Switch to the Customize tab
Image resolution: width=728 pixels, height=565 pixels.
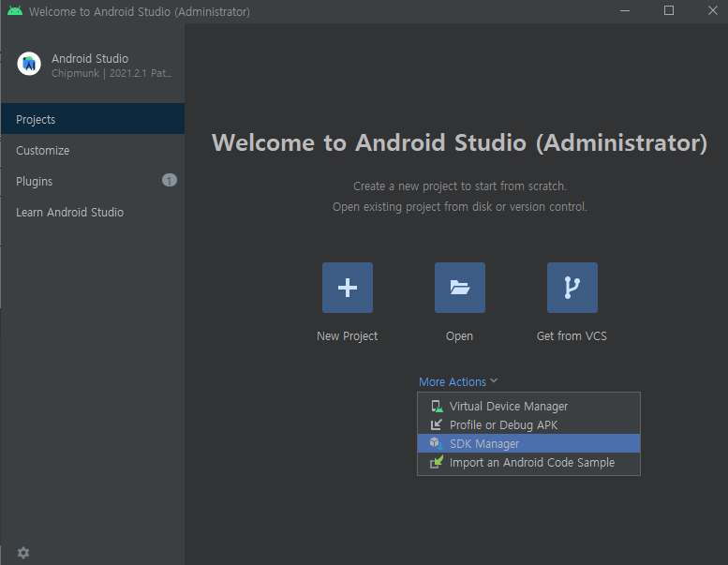93,150
